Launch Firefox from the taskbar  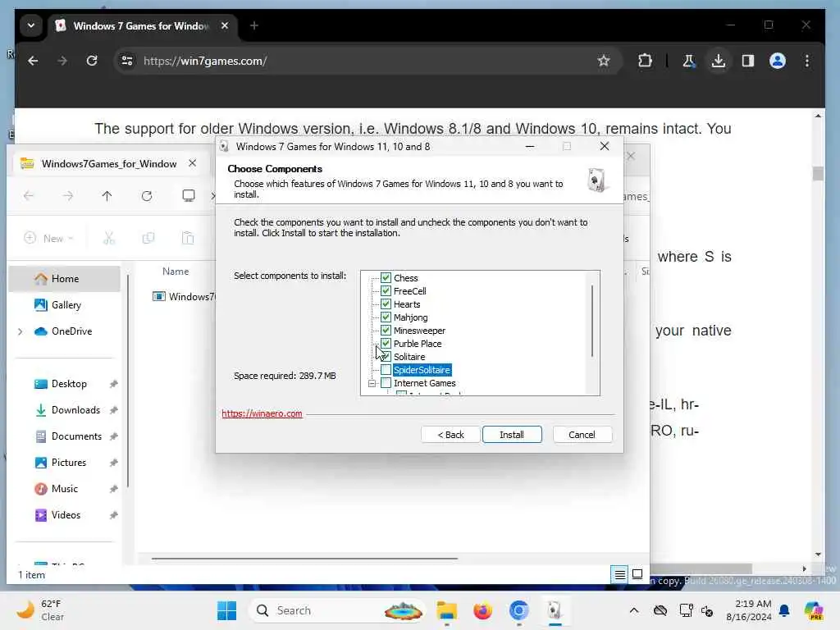[482, 610]
